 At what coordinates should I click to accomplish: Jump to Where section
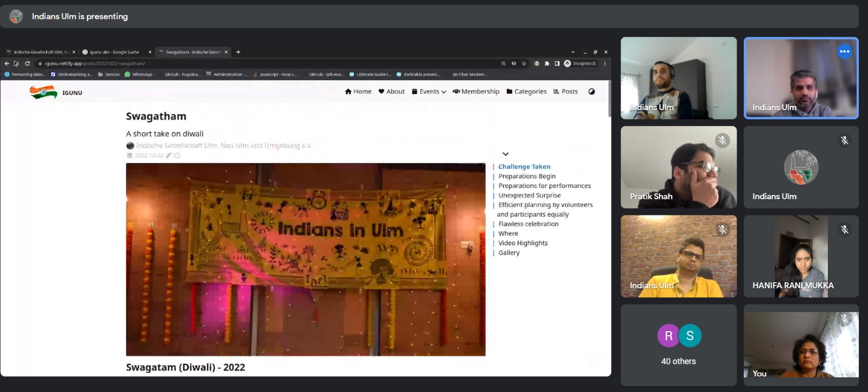(508, 233)
